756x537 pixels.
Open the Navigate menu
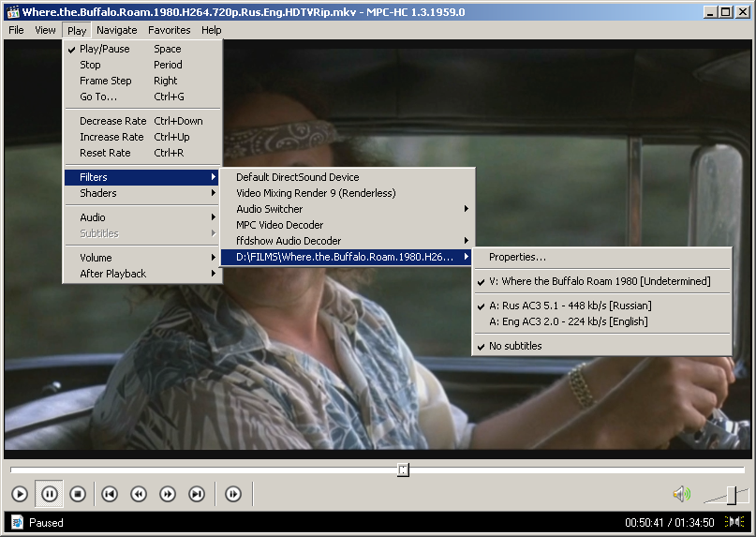click(x=117, y=30)
